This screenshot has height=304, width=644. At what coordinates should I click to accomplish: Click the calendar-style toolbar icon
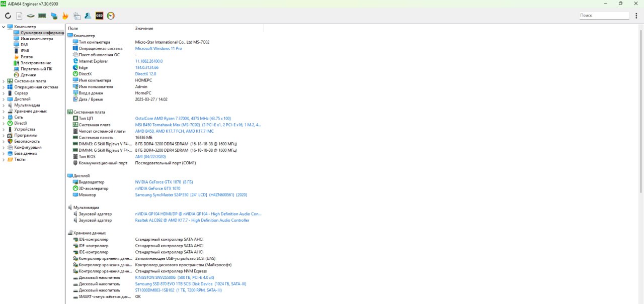[x=76, y=16]
